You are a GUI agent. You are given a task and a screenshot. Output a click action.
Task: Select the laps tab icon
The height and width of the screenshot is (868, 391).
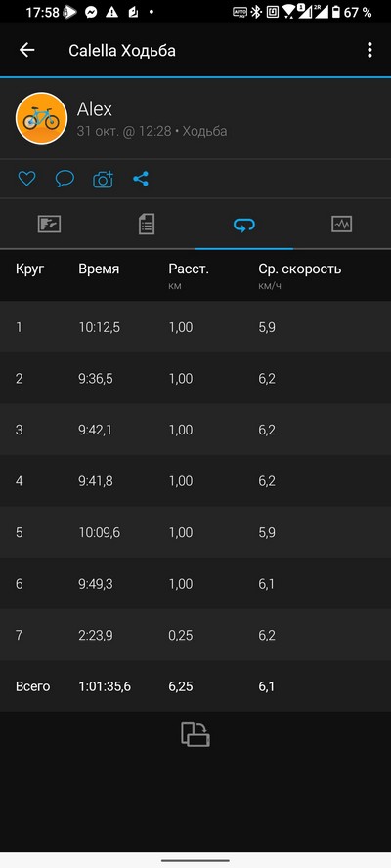244,225
